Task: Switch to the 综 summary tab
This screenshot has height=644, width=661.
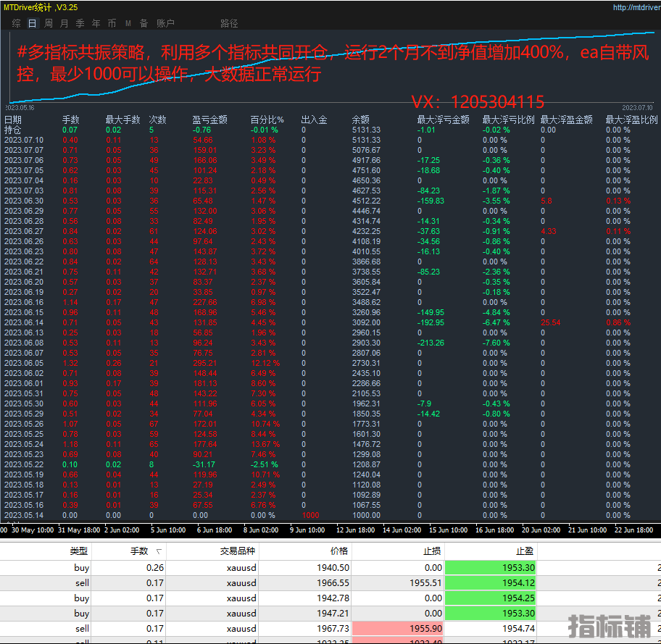Action: (x=16, y=23)
